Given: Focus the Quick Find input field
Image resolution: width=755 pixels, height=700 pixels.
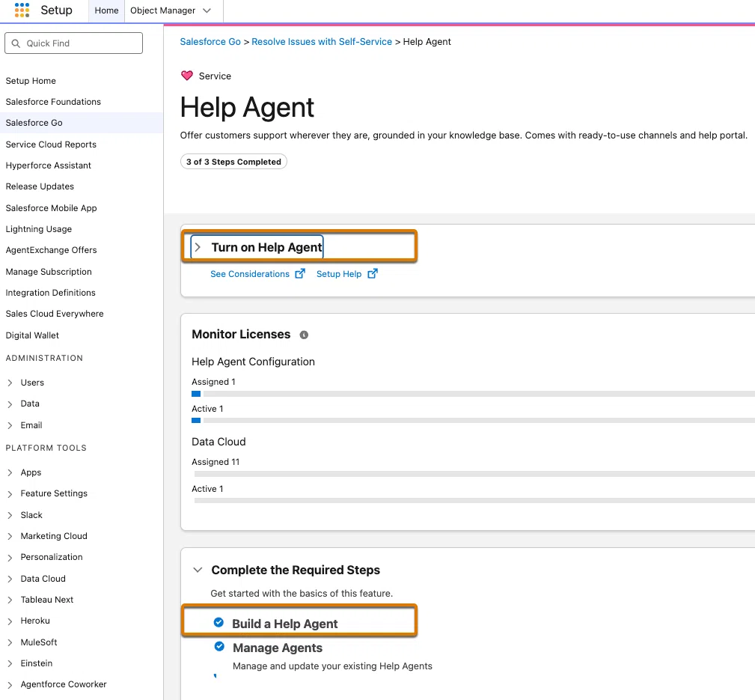Looking at the screenshot, I should click(73, 43).
